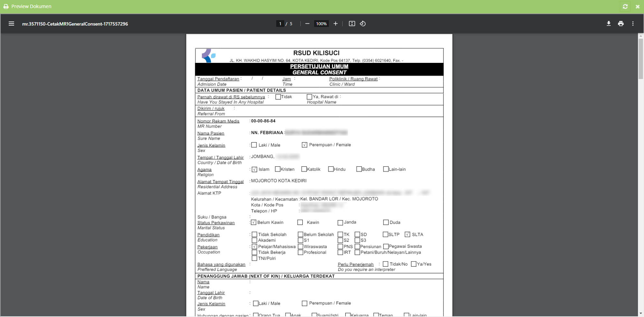This screenshot has width=644, height=317.
Task: Click the PERSETUJUAN UMUM heading
Action: (x=319, y=66)
